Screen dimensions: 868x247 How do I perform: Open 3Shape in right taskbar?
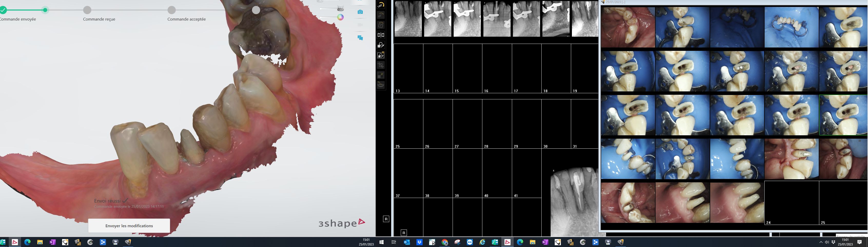point(508,242)
